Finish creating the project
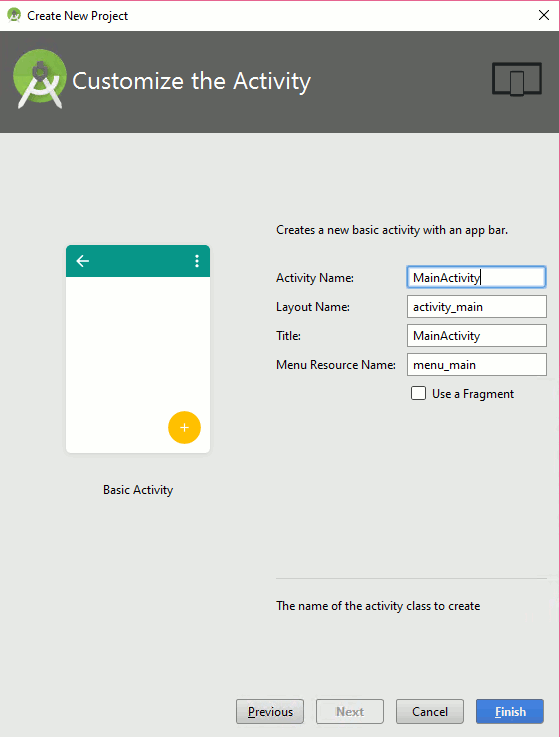The image size is (560, 737). pos(510,712)
